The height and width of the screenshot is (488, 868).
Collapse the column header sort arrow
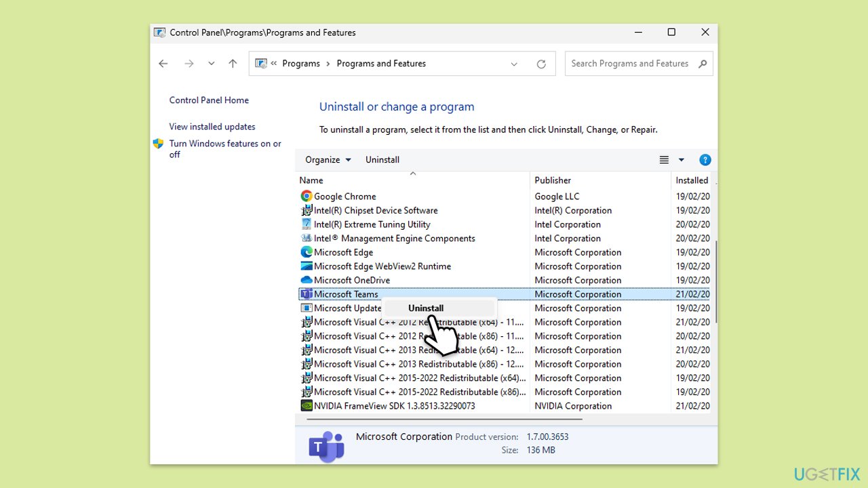(x=413, y=174)
